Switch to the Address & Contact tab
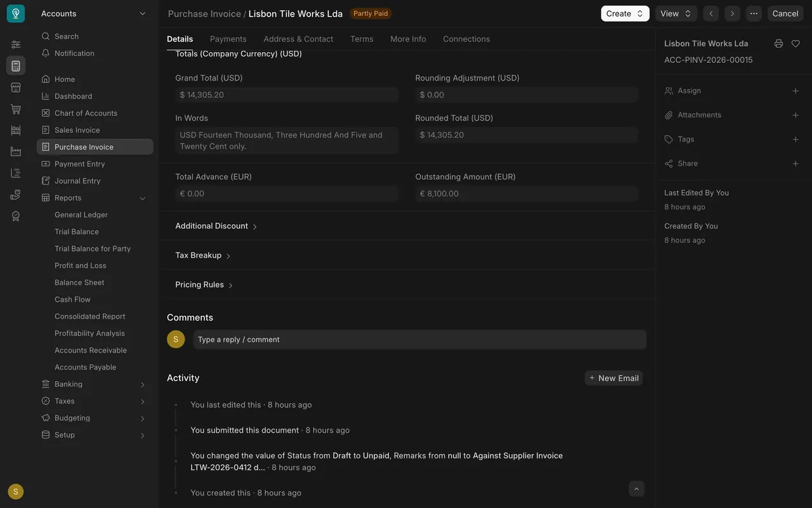The height and width of the screenshot is (508, 812). coord(298,39)
